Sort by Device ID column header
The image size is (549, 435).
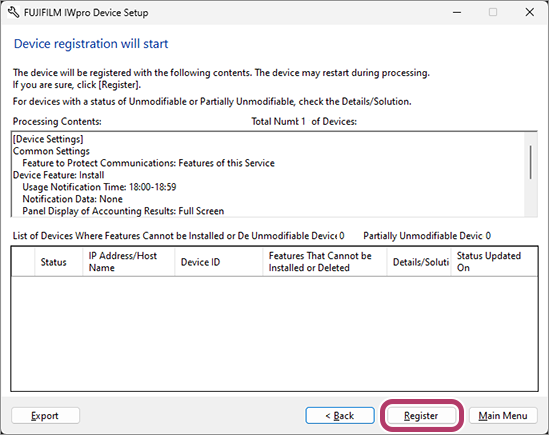(x=218, y=262)
